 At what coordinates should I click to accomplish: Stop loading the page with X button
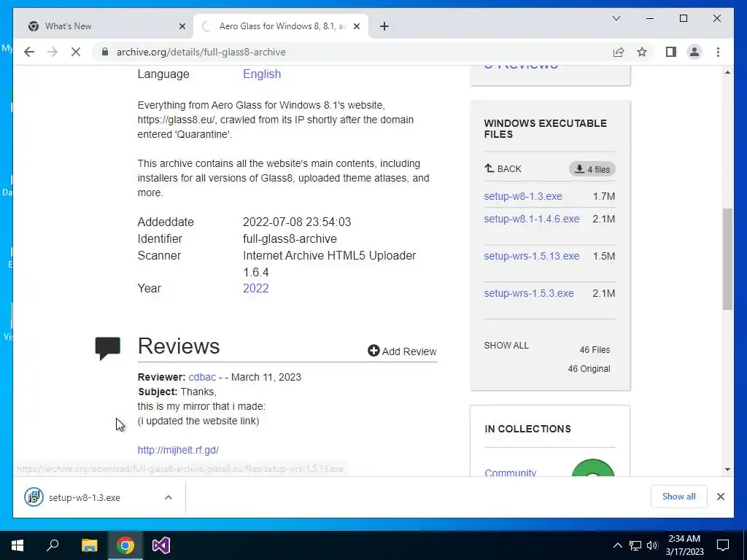pos(76,52)
